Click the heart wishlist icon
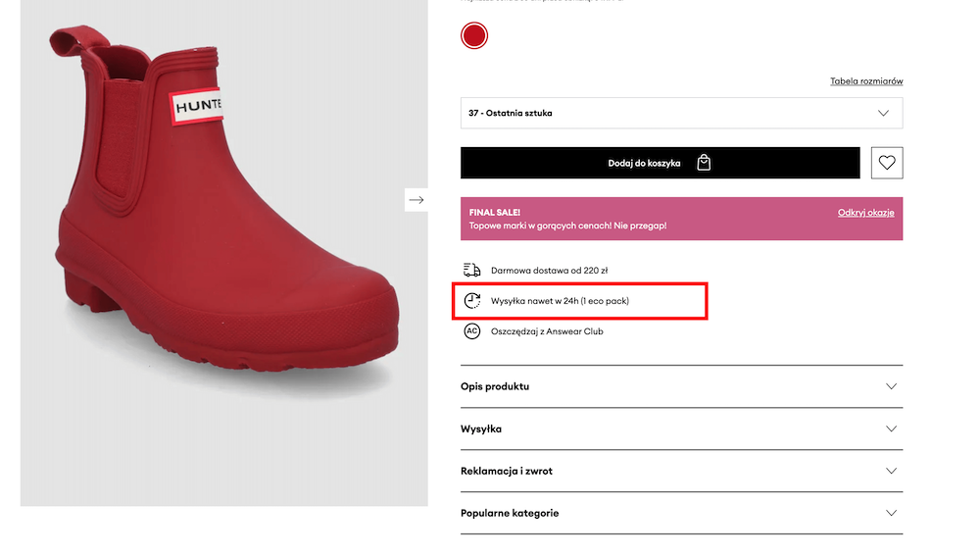 (x=887, y=163)
